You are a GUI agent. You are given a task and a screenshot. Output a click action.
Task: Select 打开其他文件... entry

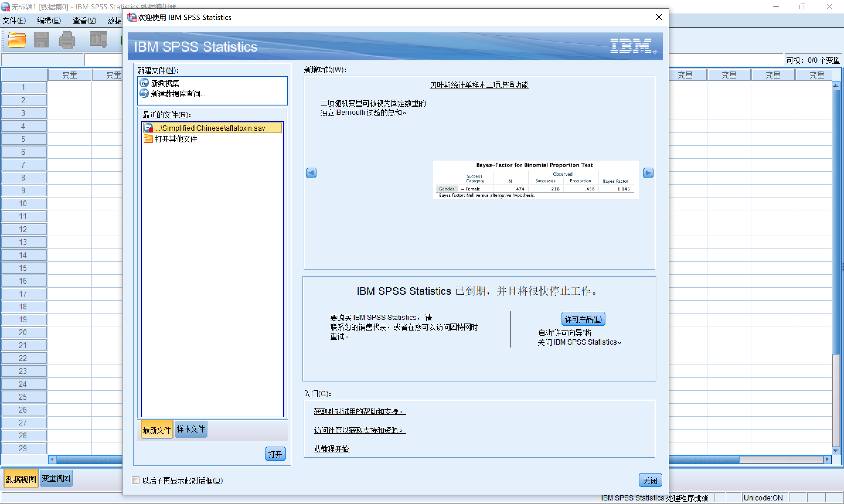[x=179, y=139]
